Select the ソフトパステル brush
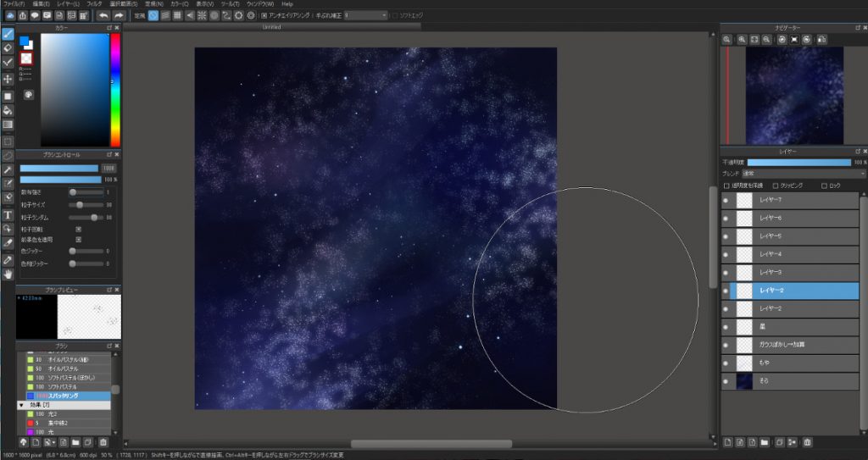 coord(63,386)
